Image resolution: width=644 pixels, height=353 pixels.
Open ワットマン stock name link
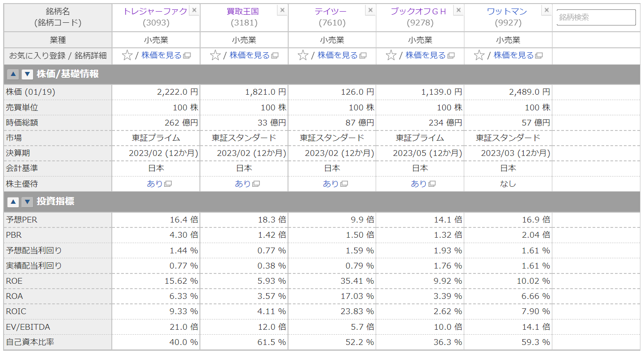click(507, 12)
